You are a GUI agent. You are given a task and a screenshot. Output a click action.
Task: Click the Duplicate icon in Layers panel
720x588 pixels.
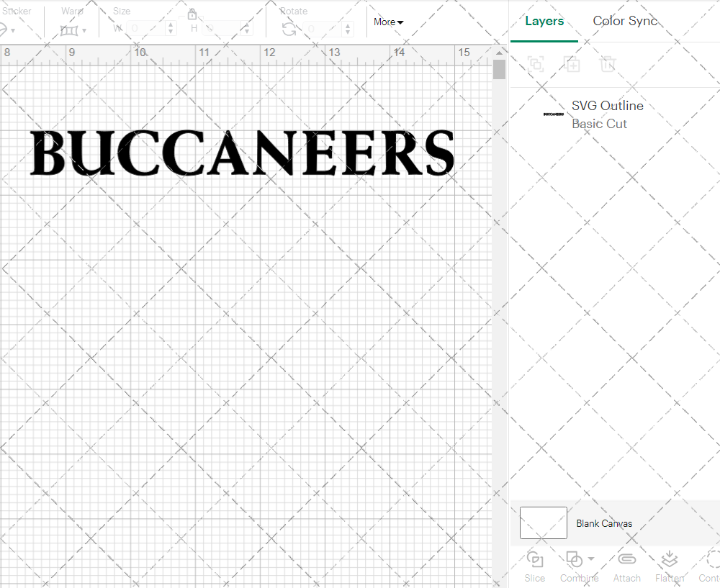tap(572, 64)
